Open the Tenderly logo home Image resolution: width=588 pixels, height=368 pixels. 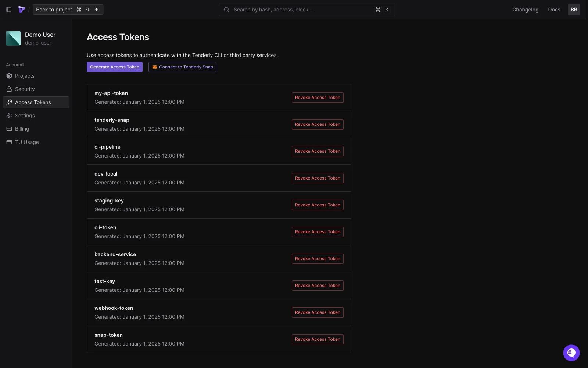(21, 10)
